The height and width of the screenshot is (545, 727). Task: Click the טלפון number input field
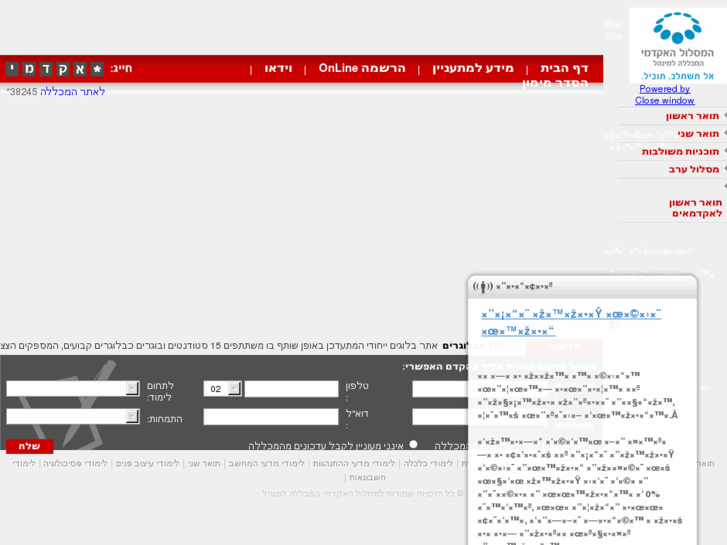[x=291, y=388]
